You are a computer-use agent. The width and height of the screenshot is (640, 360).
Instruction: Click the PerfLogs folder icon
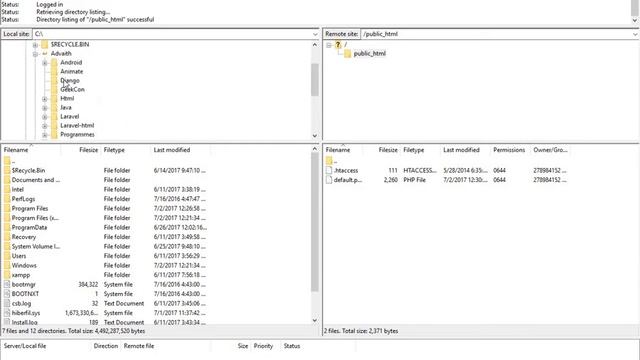point(7,199)
